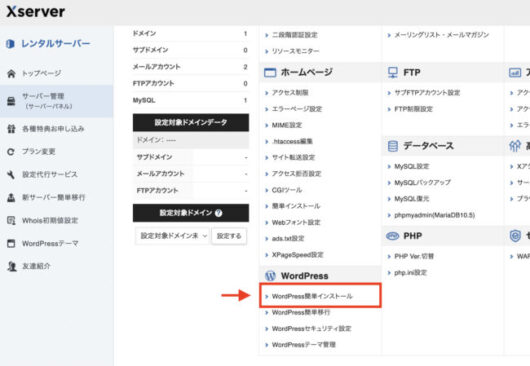Screen dimensions: 530x366
Task: Click the サーバー管理 server icon
Action: (11, 101)
